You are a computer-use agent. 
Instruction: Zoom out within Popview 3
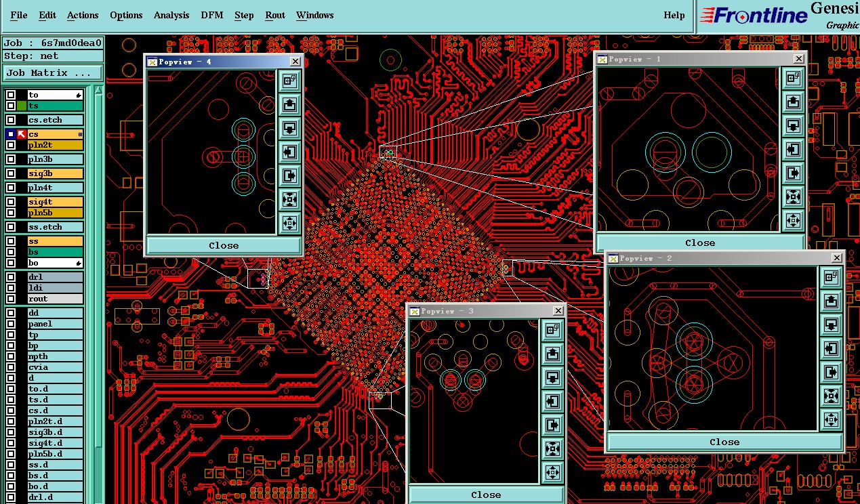pyautogui.click(x=552, y=472)
